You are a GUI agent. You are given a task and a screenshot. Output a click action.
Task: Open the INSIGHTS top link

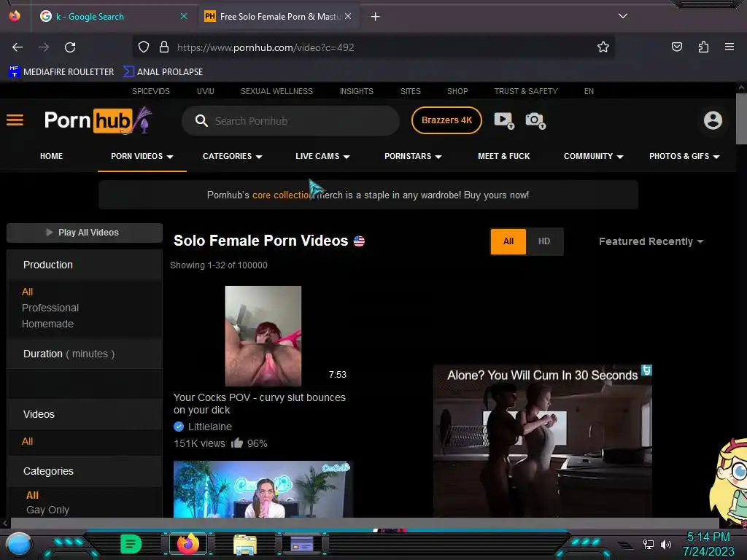(356, 91)
